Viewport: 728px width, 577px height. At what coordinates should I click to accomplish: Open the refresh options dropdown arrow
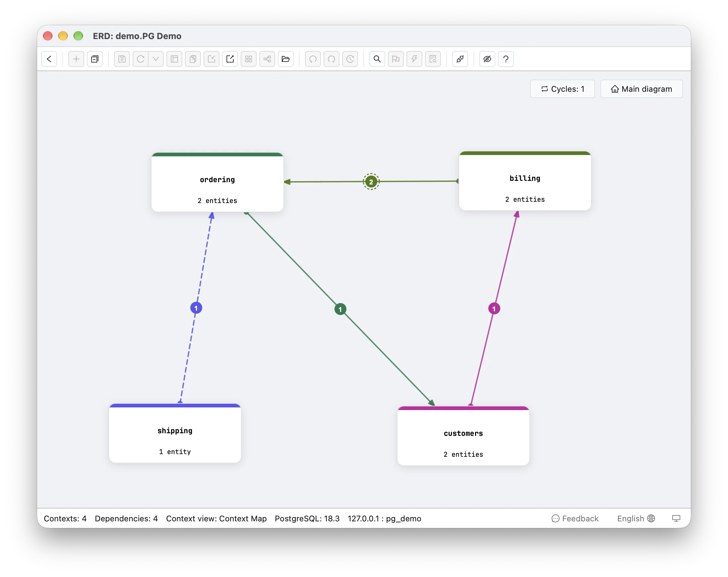point(156,59)
